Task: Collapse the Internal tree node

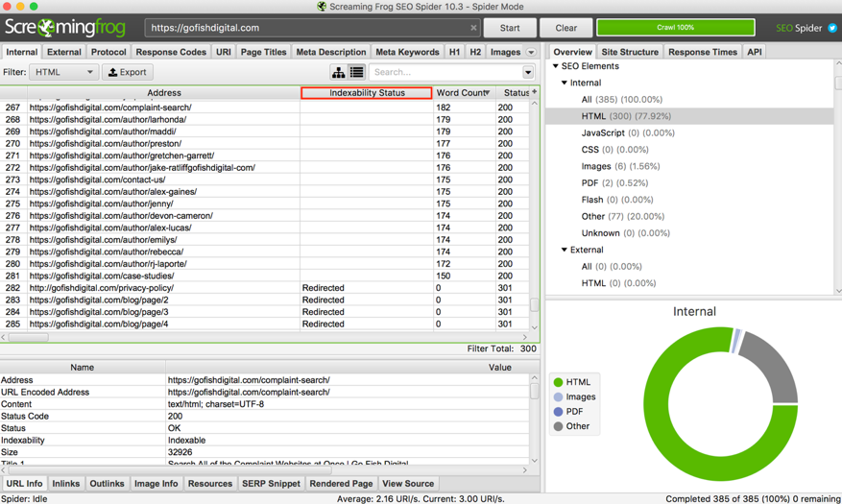Action: click(565, 83)
